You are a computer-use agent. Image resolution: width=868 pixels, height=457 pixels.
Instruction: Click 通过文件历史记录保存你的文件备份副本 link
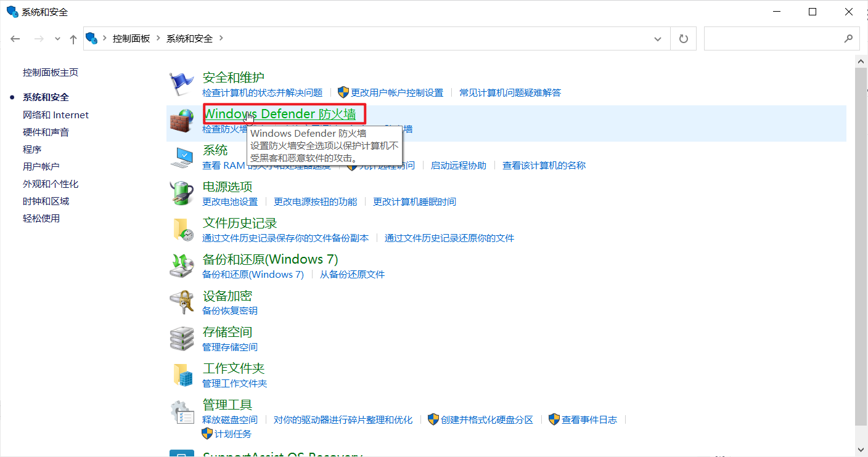point(285,238)
